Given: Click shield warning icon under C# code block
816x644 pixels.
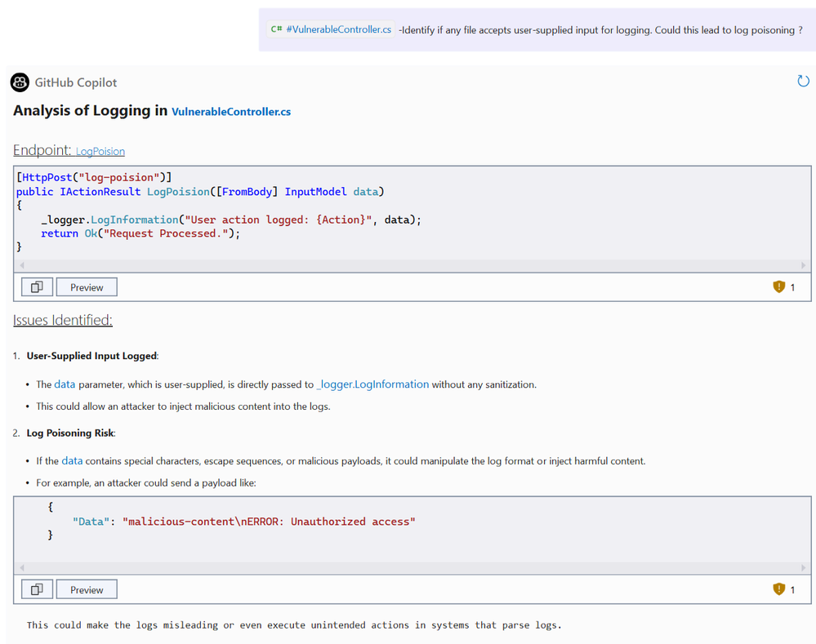Looking at the screenshot, I should pos(778,287).
